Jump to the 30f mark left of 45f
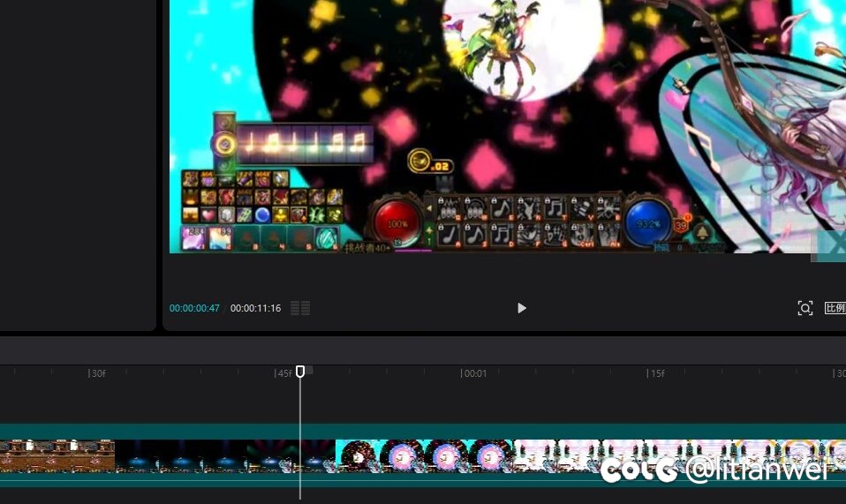 [x=97, y=373]
